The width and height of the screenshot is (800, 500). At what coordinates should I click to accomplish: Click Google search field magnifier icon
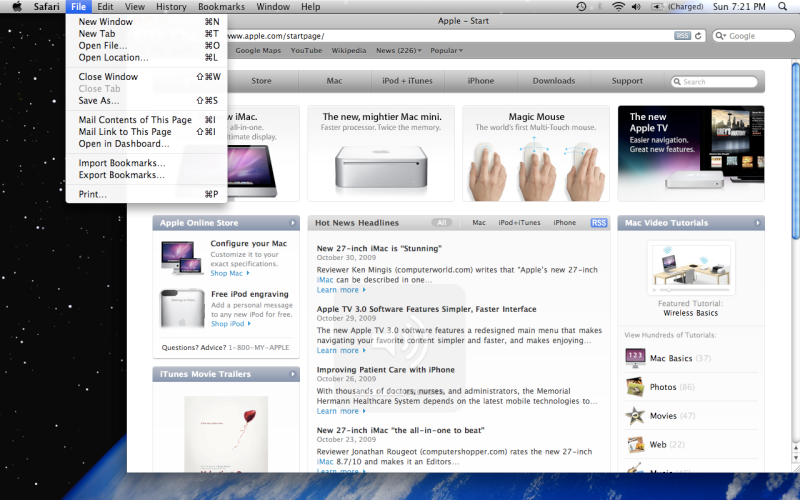720,36
